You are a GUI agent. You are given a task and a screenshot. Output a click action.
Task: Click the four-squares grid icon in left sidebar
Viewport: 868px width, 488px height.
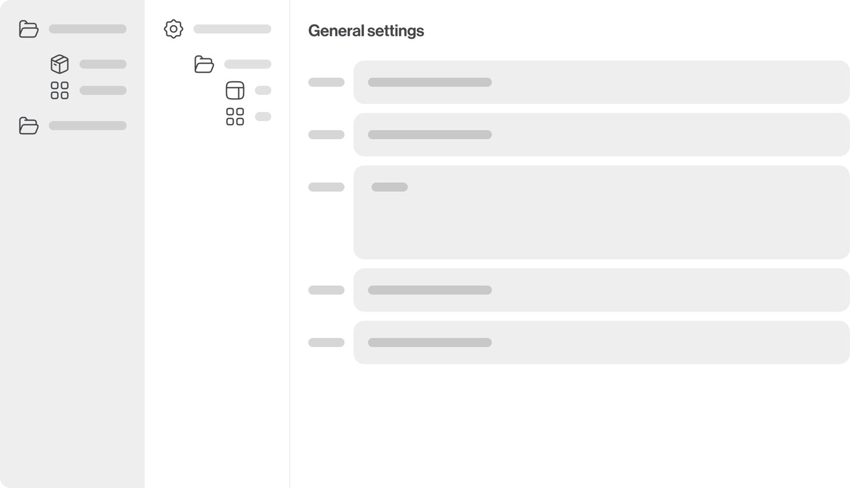[59, 90]
